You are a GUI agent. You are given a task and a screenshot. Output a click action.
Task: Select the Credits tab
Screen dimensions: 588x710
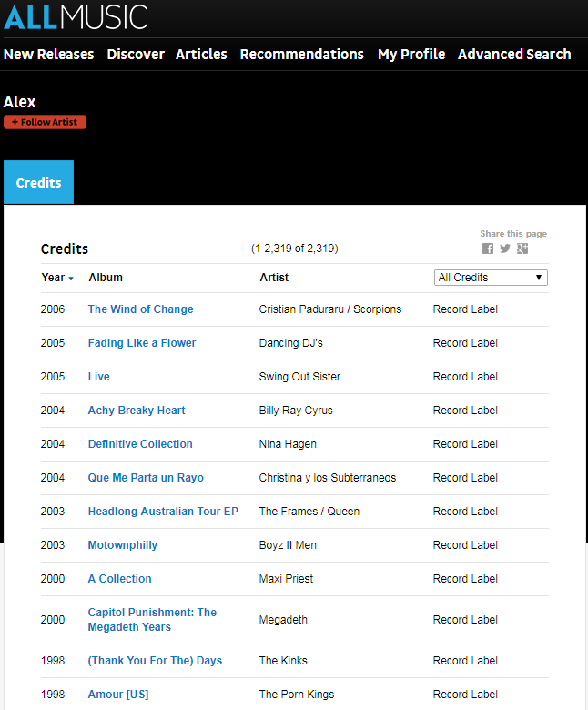(x=38, y=182)
